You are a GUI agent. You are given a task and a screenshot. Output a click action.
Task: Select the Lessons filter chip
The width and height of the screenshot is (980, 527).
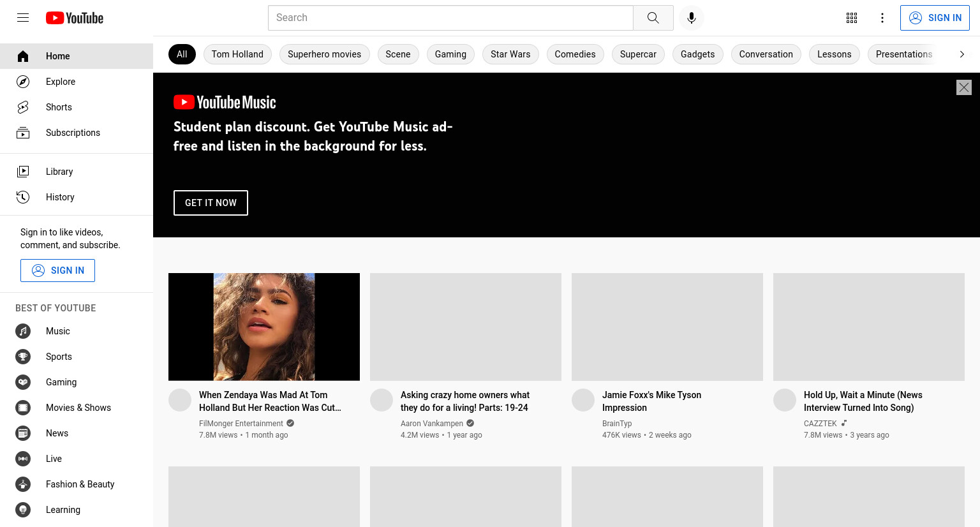click(834, 54)
